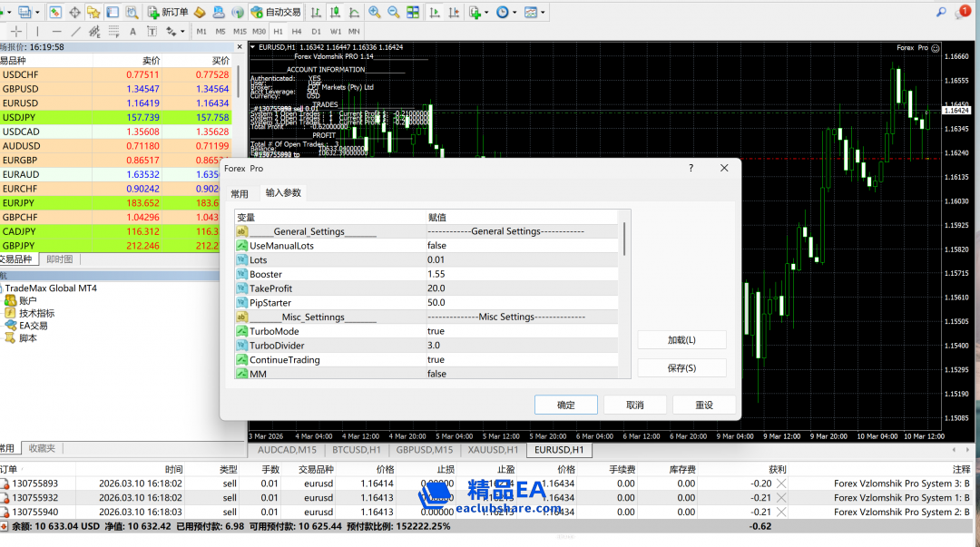Click the tile windows grid icon

[x=413, y=12]
